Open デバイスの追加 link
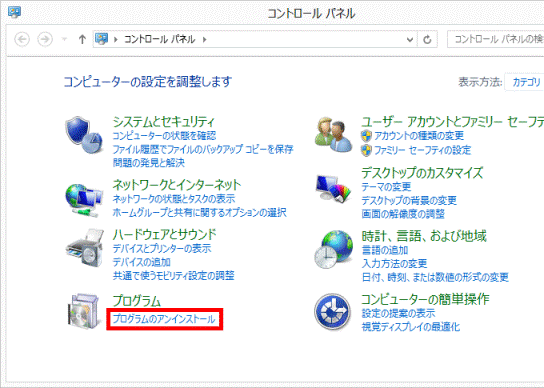This screenshot has width=544, height=388. point(142,262)
